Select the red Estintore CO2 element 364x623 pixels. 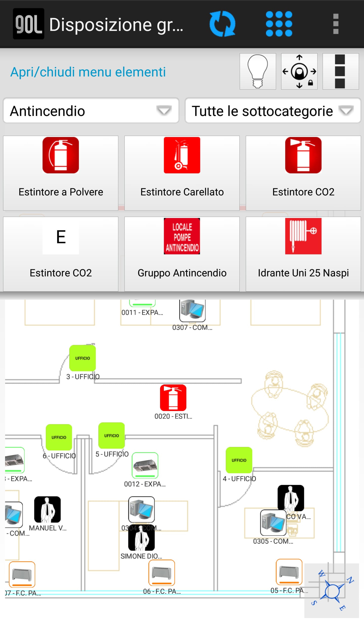tap(303, 173)
